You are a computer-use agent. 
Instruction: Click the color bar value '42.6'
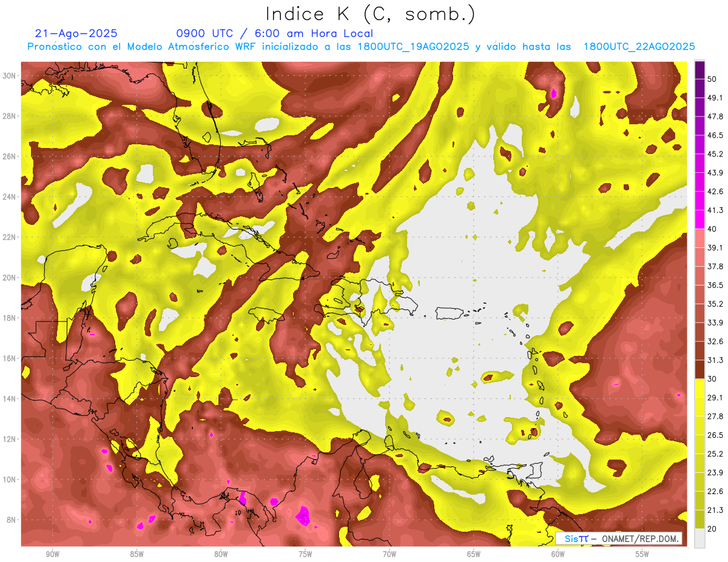(x=715, y=192)
